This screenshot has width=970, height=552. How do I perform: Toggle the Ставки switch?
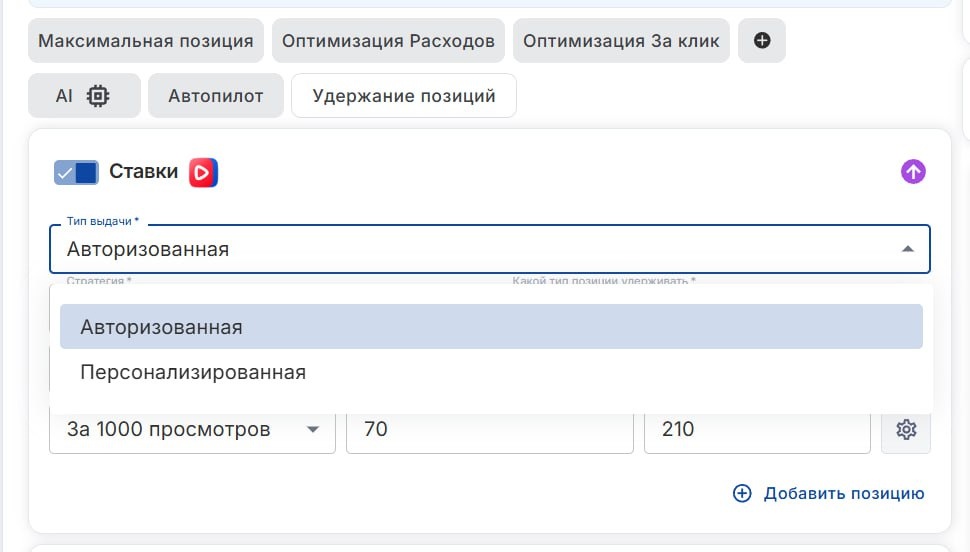76,173
